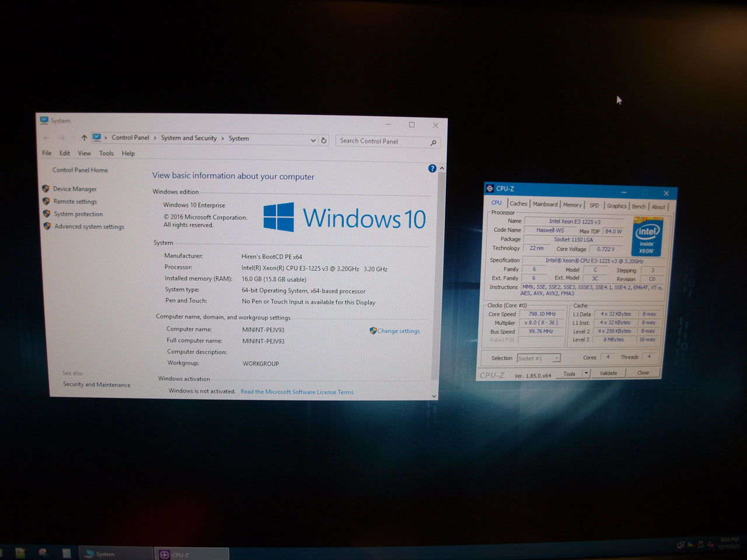This screenshot has height=560, width=747.
Task: Click the Hiren's BootCD PE x64 manufacturer text
Action: 272,257
